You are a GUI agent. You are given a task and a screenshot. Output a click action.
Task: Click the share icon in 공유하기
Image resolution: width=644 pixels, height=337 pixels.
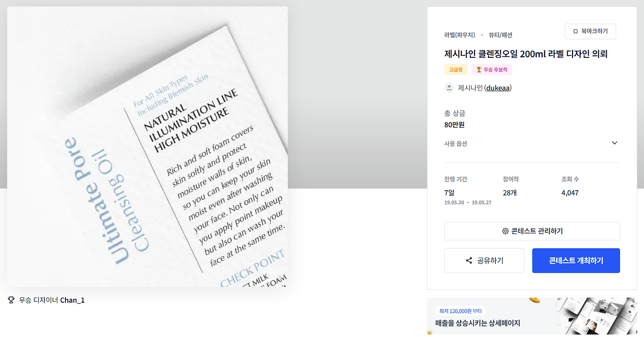pyautogui.click(x=469, y=261)
